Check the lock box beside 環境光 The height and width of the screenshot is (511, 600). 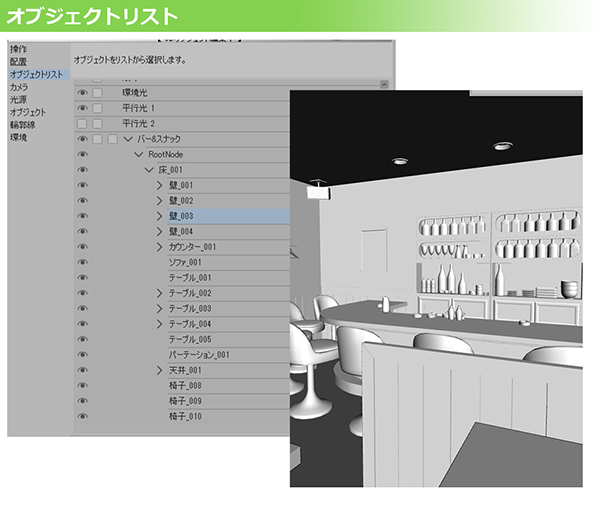98,93
